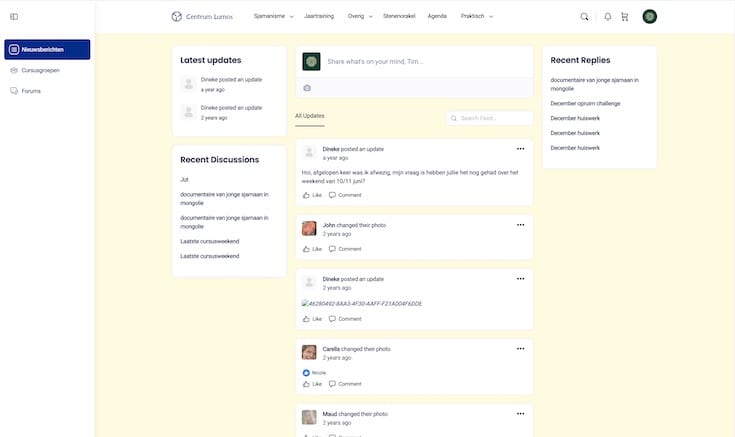Open the notifications bell
This screenshot has height=437, width=735.
point(607,16)
